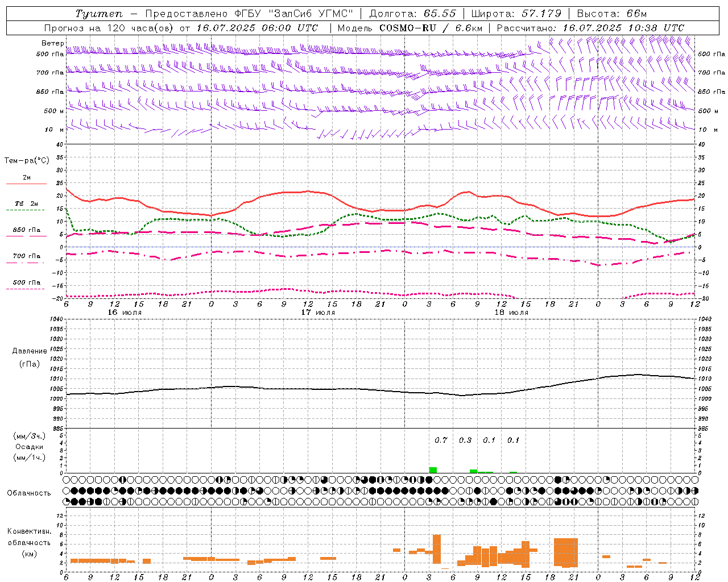Click the tallest green precipitation bar
This screenshot has height=582, width=728.
click(433, 470)
